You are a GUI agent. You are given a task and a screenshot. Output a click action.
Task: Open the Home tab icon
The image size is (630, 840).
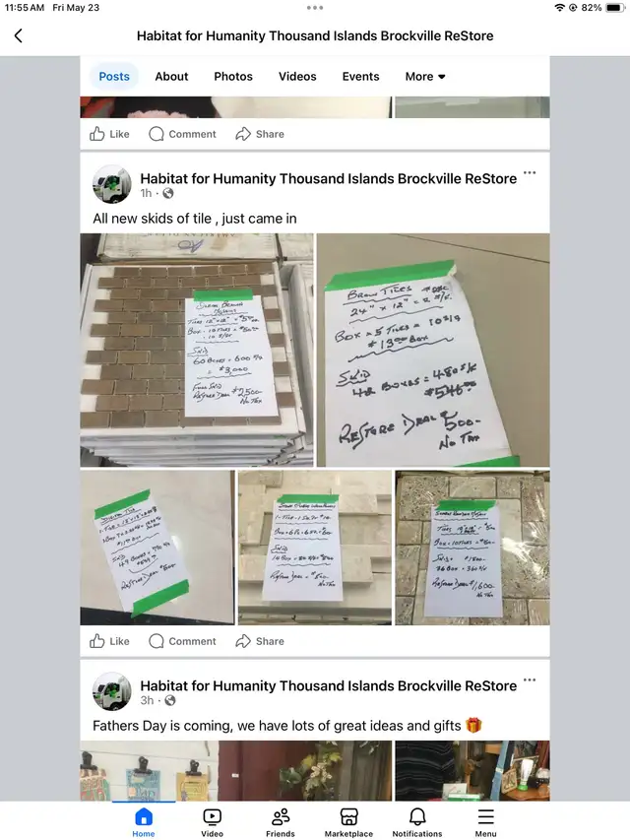click(144, 817)
